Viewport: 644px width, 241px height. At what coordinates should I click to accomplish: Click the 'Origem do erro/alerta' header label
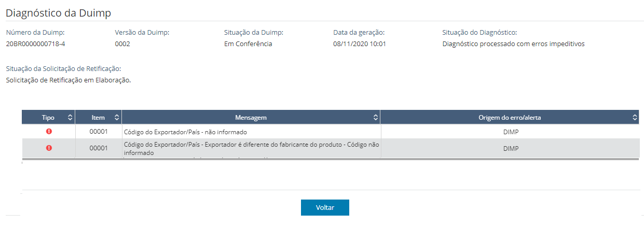point(509,118)
